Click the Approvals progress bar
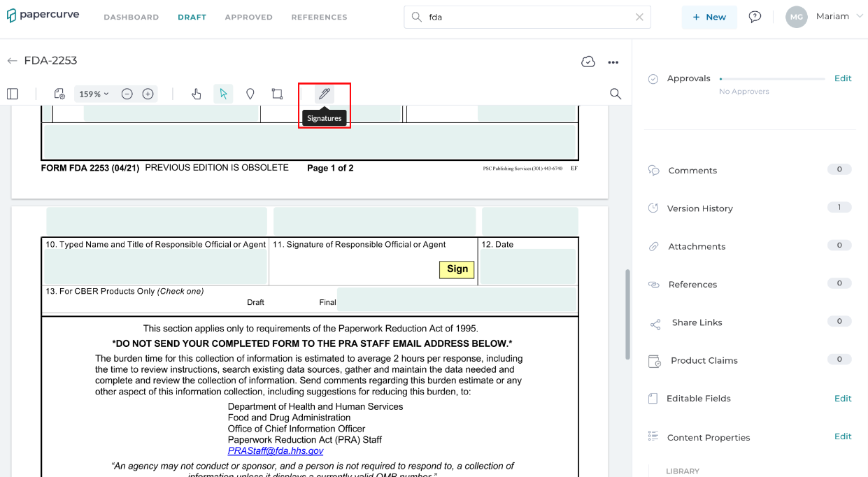The width and height of the screenshot is (868, 477). 772,79
